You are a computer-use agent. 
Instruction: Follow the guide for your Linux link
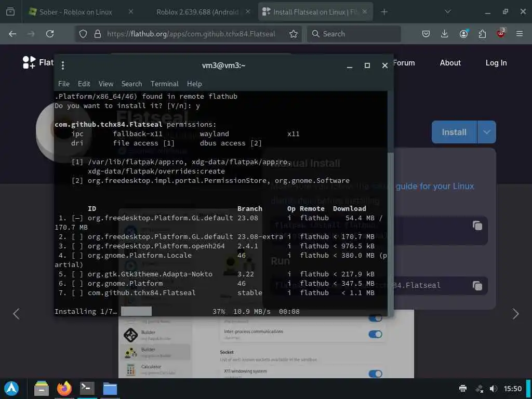click(435, 187)
